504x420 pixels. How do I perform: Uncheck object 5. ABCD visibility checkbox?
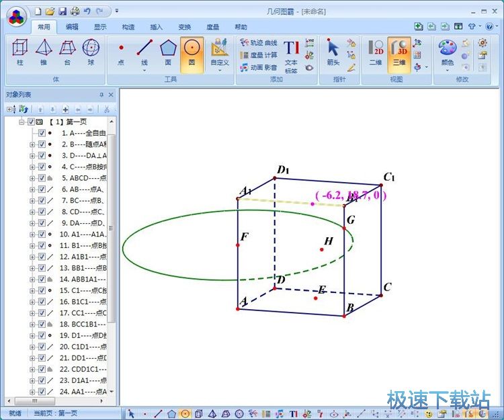(42, 178)
